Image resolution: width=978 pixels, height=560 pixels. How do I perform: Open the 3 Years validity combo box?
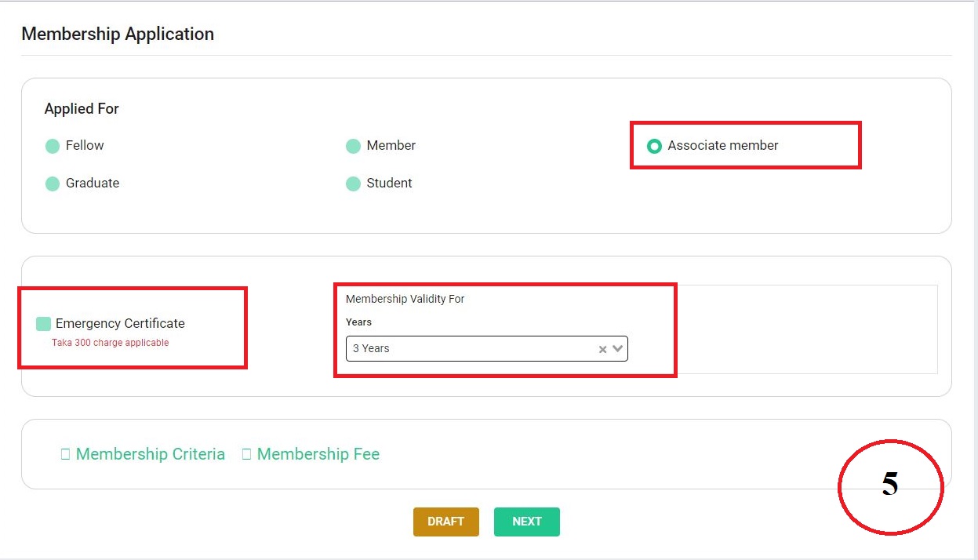(x=471, y=349)
